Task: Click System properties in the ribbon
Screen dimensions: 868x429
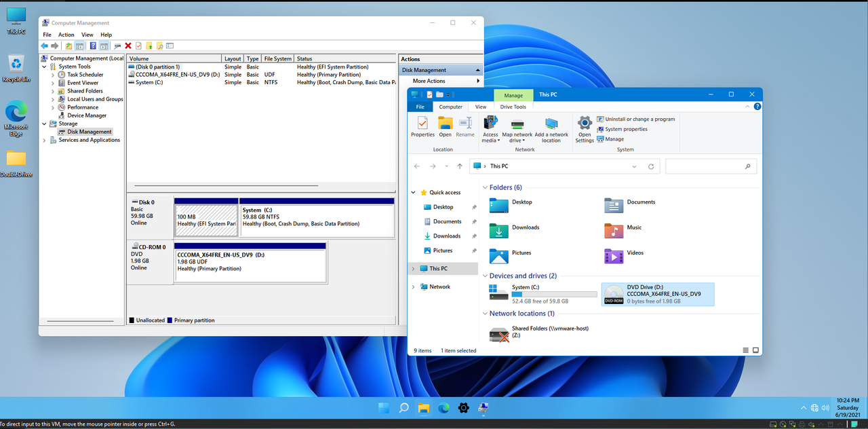Action: 622,129
